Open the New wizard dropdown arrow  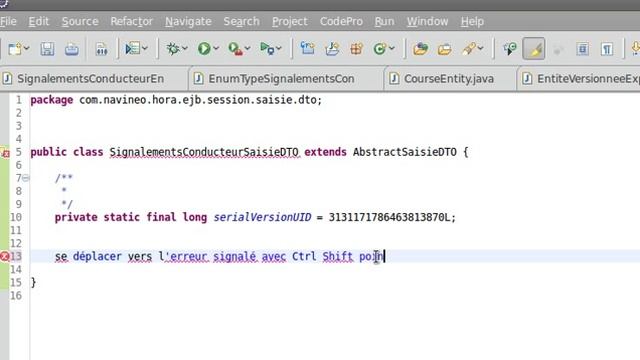click(x=27, y=49)
